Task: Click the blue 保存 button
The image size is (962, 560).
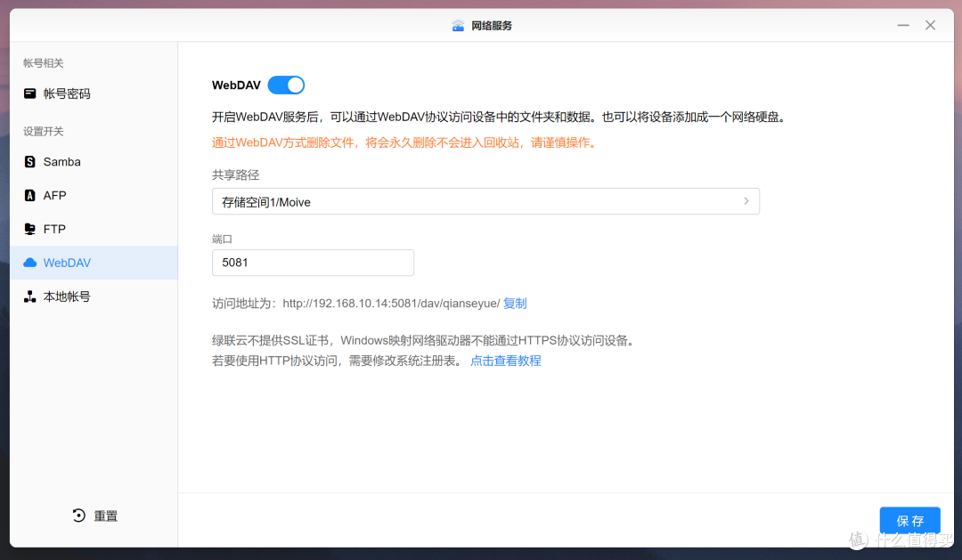Action: [x=909, y=521]
